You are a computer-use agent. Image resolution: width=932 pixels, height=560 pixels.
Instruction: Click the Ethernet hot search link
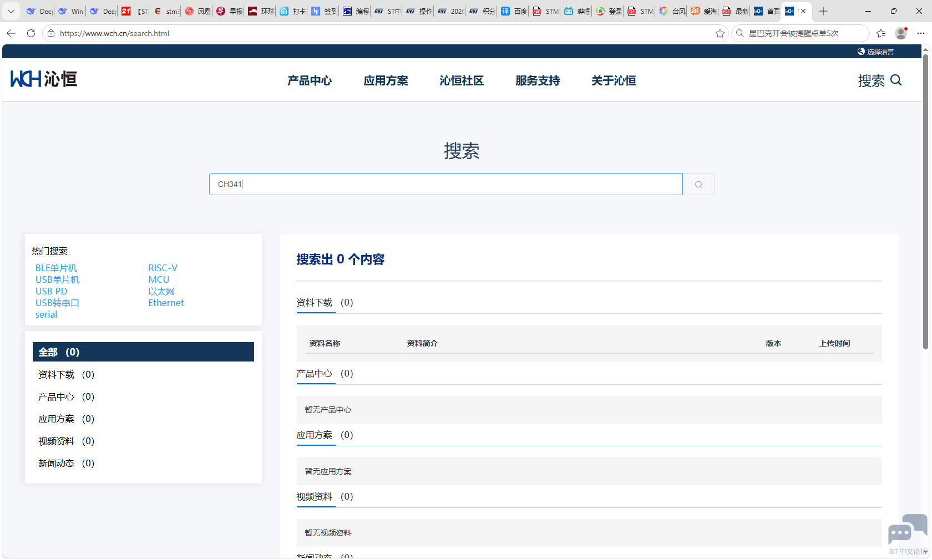[166, 303]
